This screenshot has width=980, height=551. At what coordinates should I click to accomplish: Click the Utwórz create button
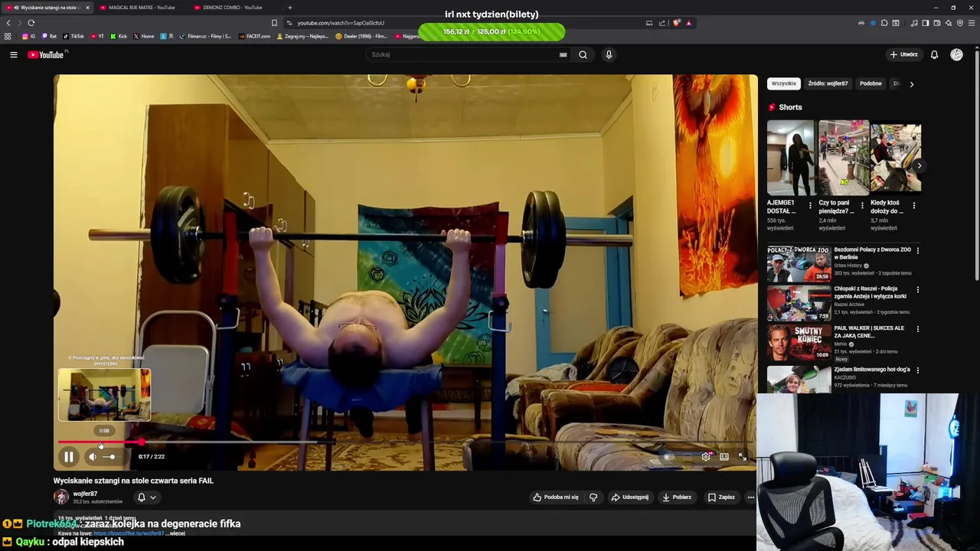click(x=903, y=54)
